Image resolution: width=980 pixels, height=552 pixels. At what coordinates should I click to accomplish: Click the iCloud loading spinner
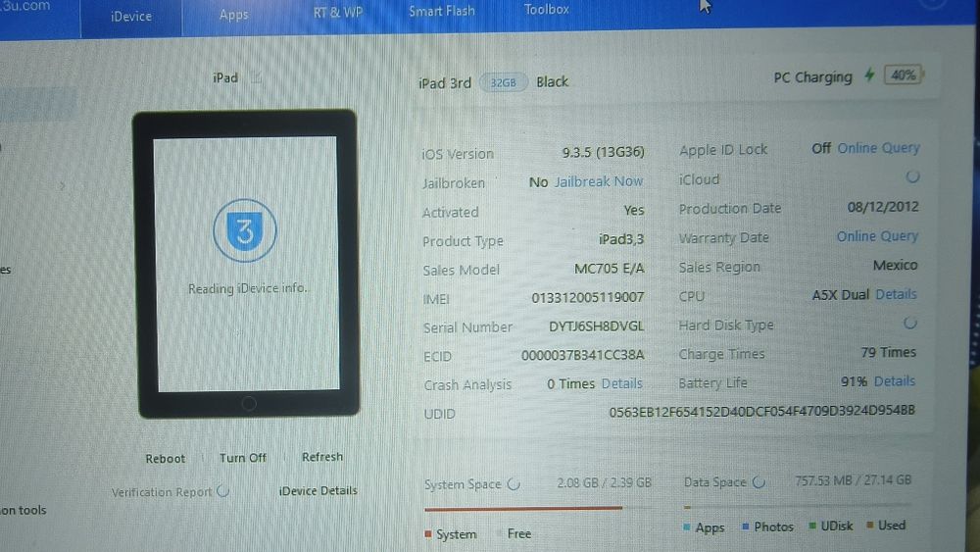click(912, 176)
